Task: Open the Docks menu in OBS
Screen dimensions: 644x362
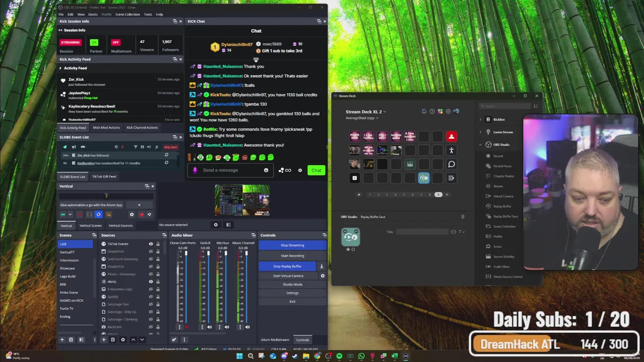Action: click(x=93, y=15)
